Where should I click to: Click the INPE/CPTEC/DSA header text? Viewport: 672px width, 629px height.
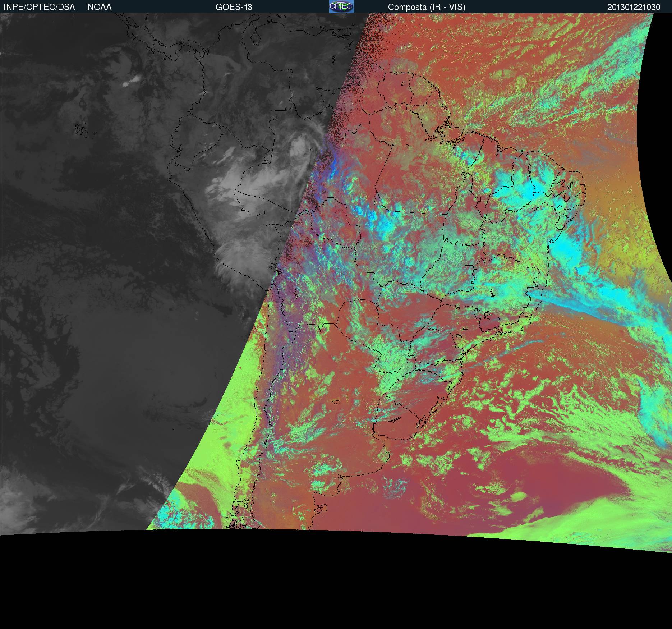pos(39,7)
